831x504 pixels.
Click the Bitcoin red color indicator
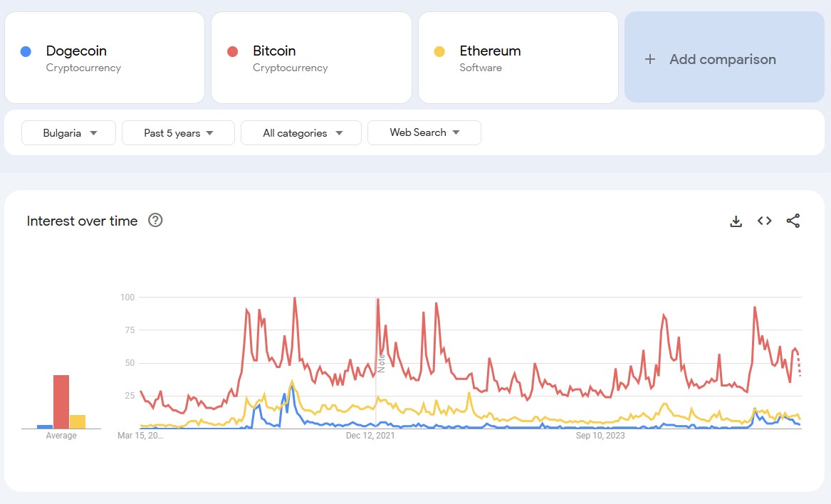[233, 51]
